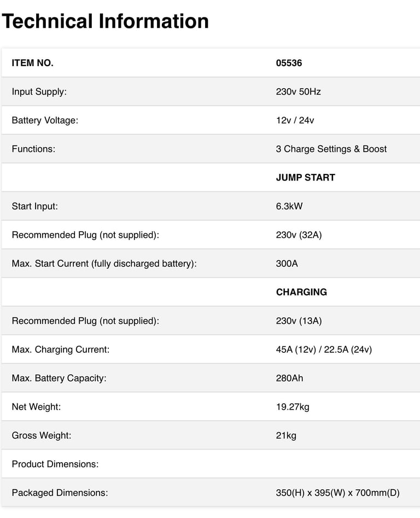The height and width of the screenshot is (518, 420).
Task: Select the Start Input 6.3kW value
Action: (x=289, y=206)
